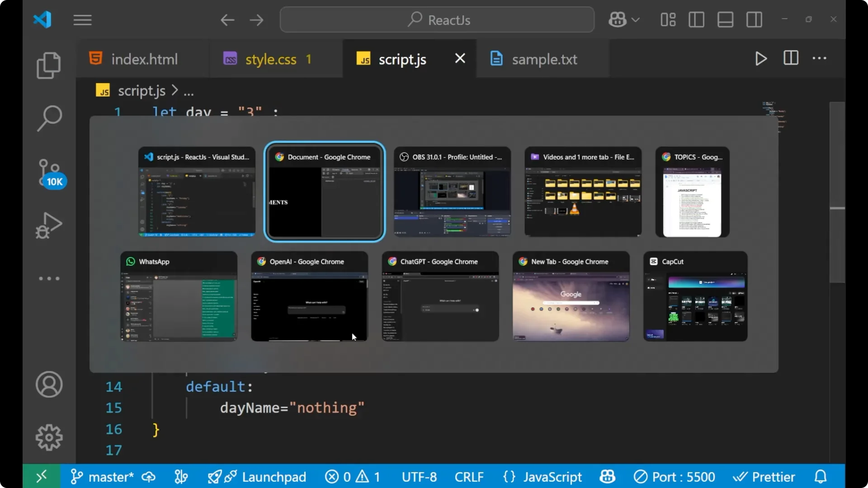Click the Run Code play icon
The height and width of the screenshot is (488, 868).
(x=761, y=59)
